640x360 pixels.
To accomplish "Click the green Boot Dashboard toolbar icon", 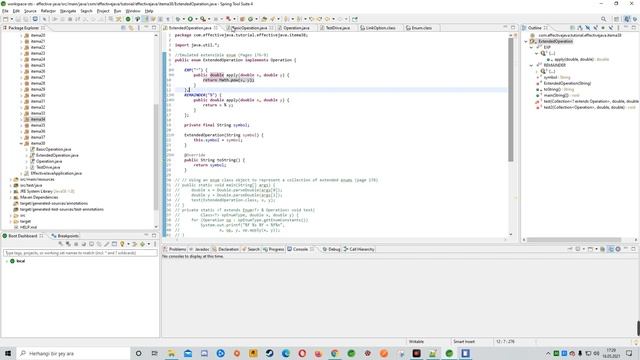I will [128, 19].
